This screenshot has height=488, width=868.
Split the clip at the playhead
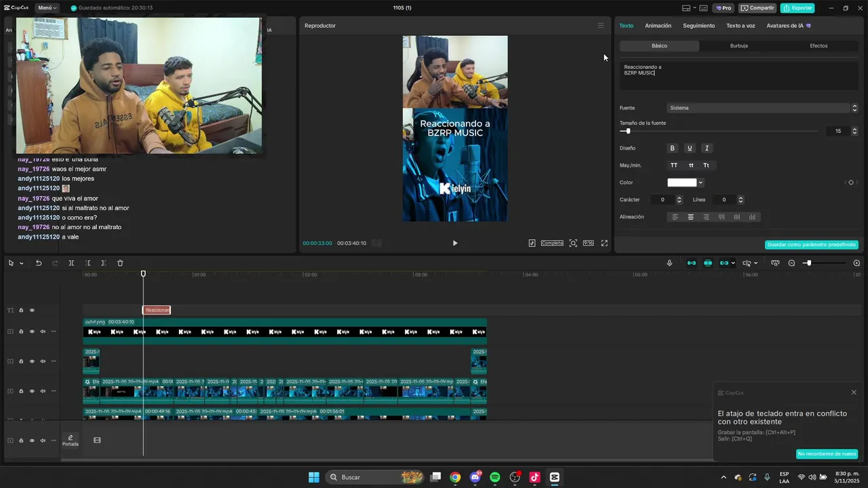(x=71, y=263)
